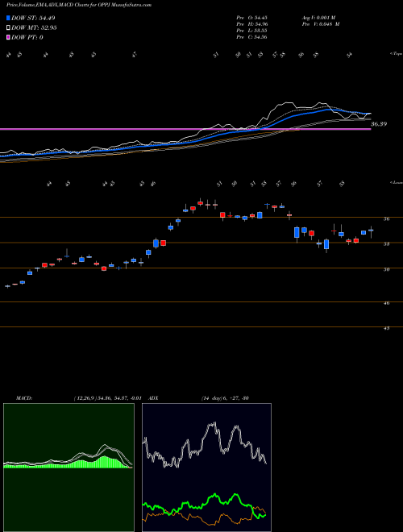Click the last candlestick on the right
The image size is (403, 532).
coord(371,231)
